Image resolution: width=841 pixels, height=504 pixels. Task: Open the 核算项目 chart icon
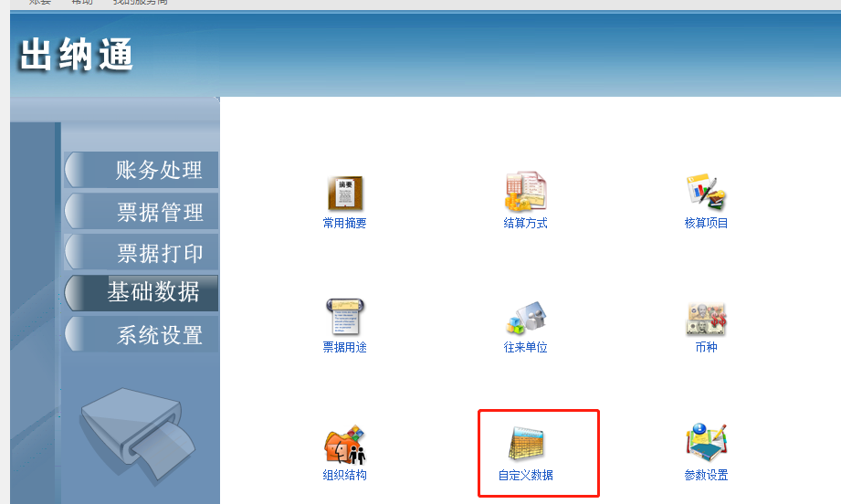click(x=706, y=192)
